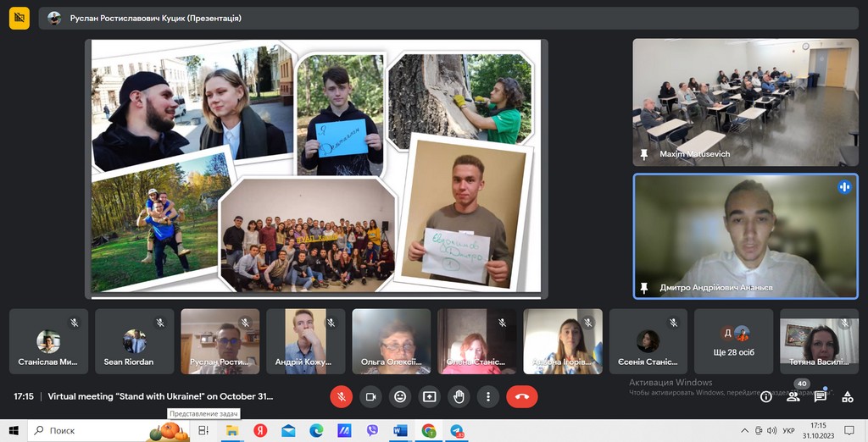Open the meeting details info icon
Screen dimensions: 868x442
[x=766, y=396]
